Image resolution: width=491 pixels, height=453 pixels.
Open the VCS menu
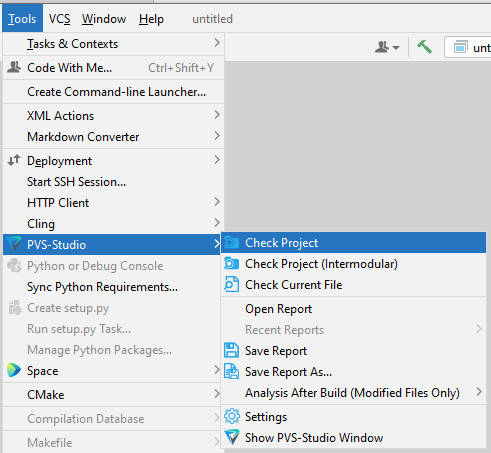tap(59, 19)
